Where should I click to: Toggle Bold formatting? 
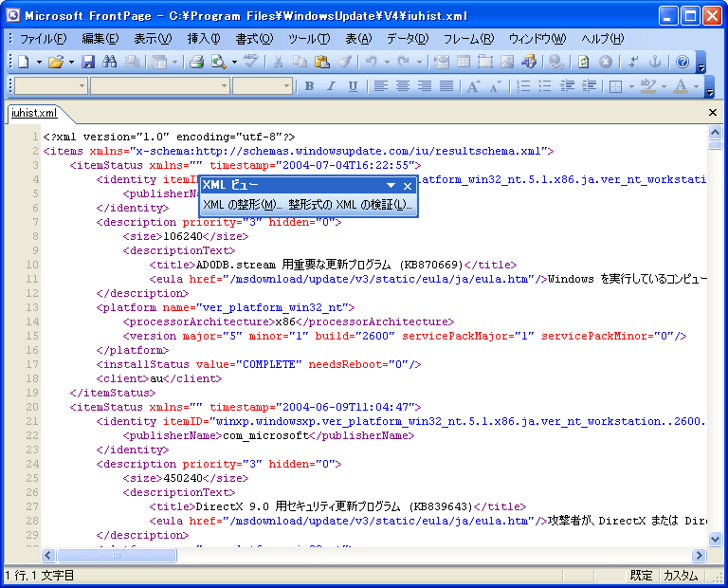[309, 86]
